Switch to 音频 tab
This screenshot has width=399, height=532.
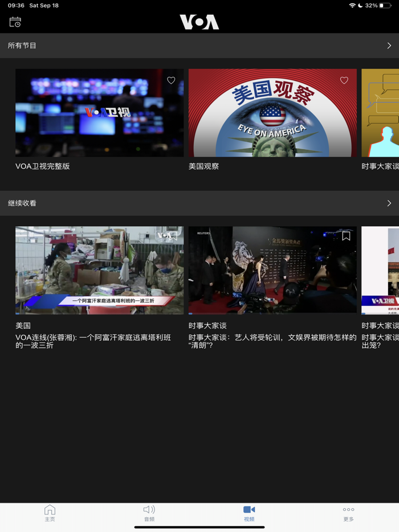[x=149, y=513]
